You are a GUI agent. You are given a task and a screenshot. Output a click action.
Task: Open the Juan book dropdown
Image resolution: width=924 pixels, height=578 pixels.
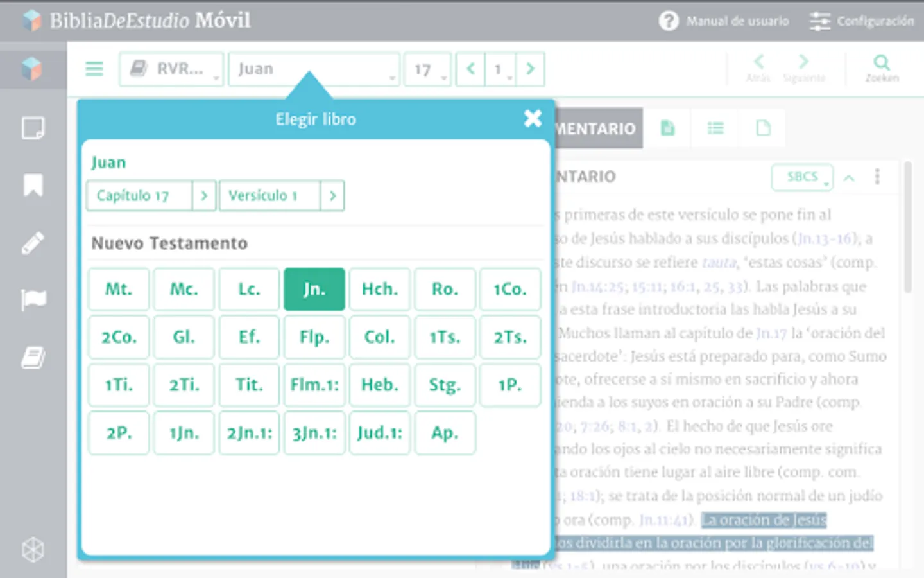pyautogui.click(x=314, y=69)
